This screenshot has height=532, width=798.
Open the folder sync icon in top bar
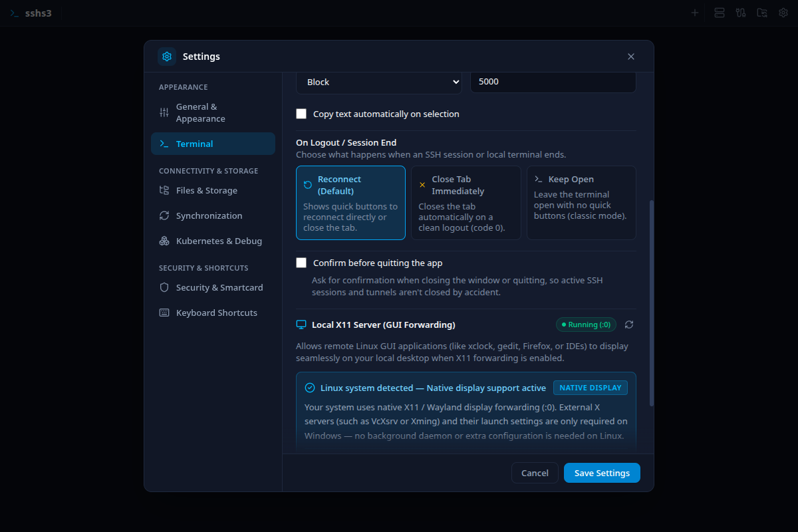point(762,13)
